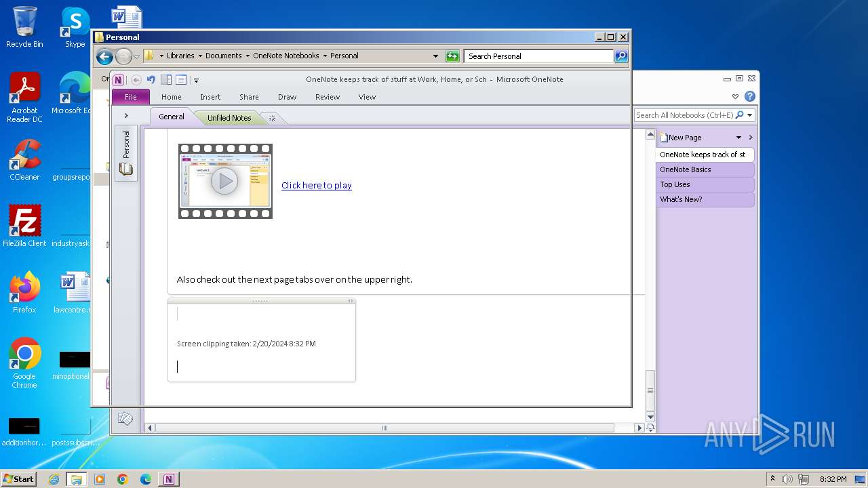Switch to the Draw ribbon tab

(x=288, y=97)
